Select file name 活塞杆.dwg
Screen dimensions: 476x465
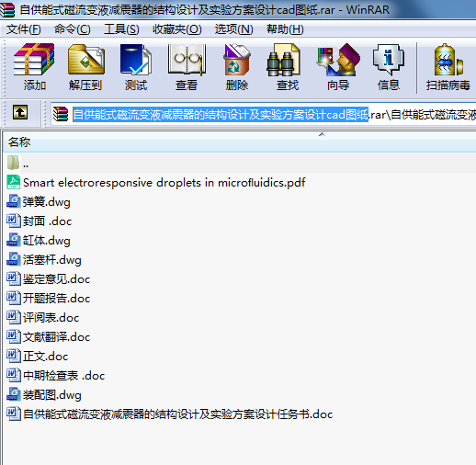(52, 260)
